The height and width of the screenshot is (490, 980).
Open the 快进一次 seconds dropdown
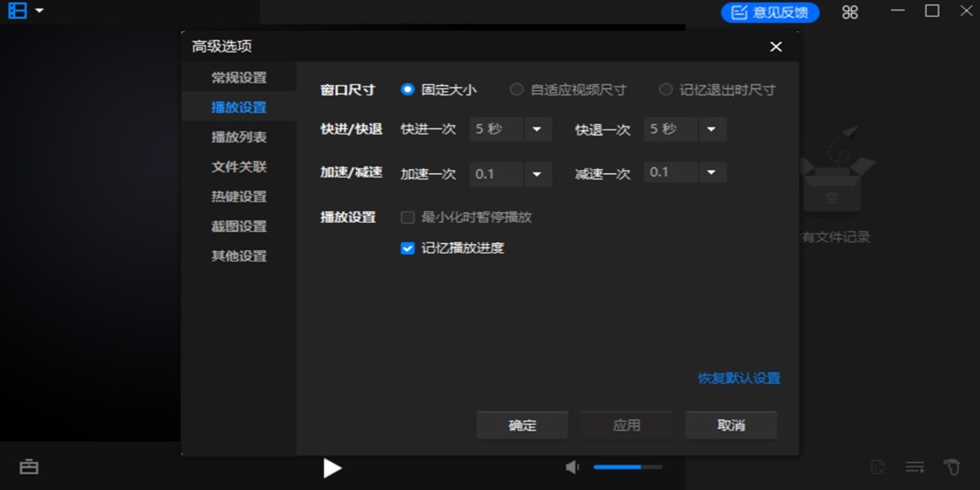(536, 128)
